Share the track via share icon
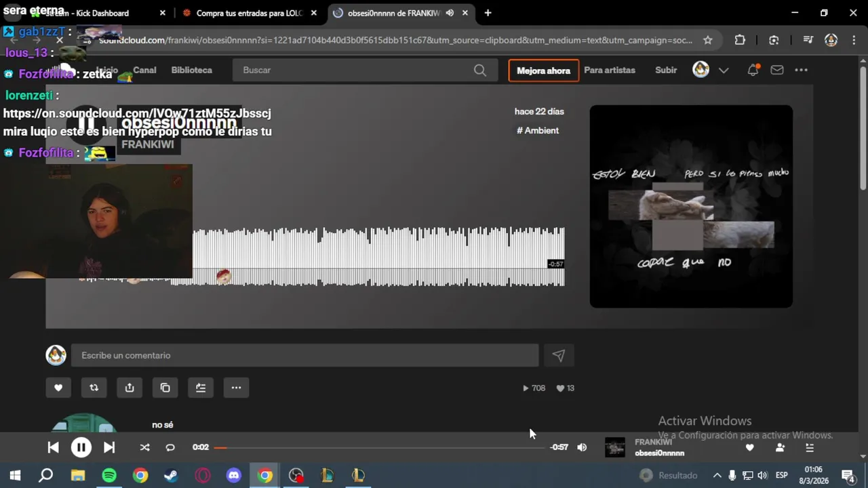 130,388
